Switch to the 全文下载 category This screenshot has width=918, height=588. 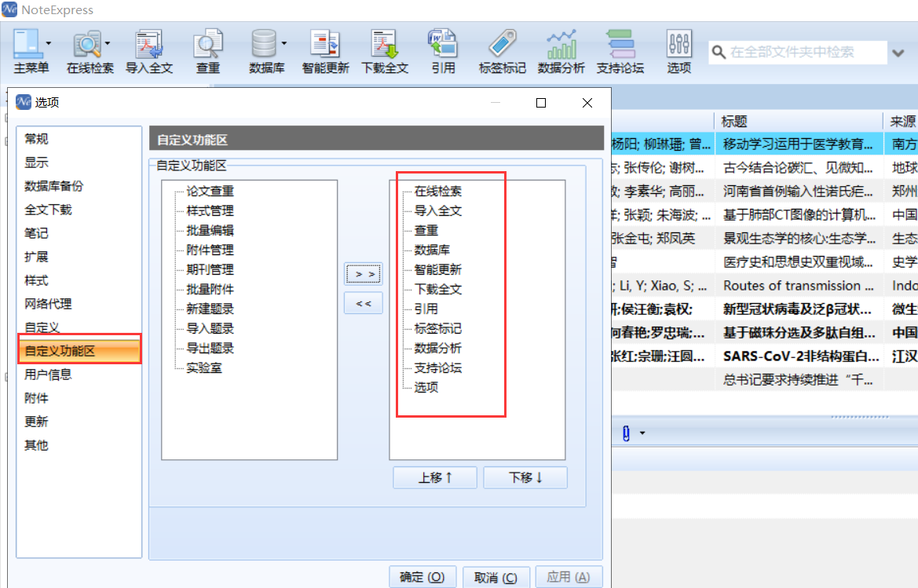pos(79,210)
